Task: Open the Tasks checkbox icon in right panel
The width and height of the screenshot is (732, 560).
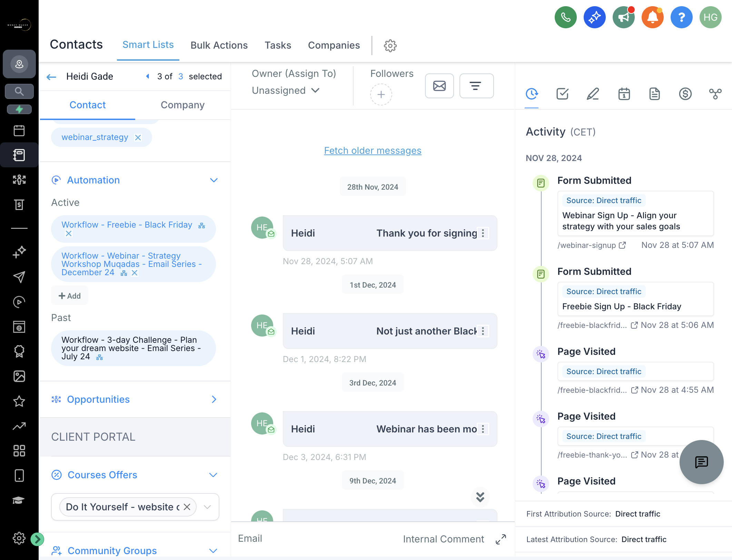Action: click(562, 94)
